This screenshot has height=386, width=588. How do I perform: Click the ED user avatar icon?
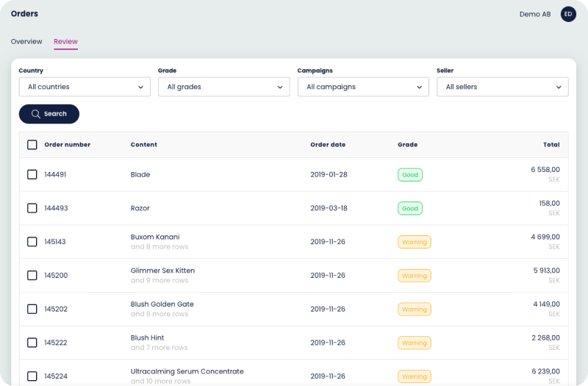[x=568, y=14]
